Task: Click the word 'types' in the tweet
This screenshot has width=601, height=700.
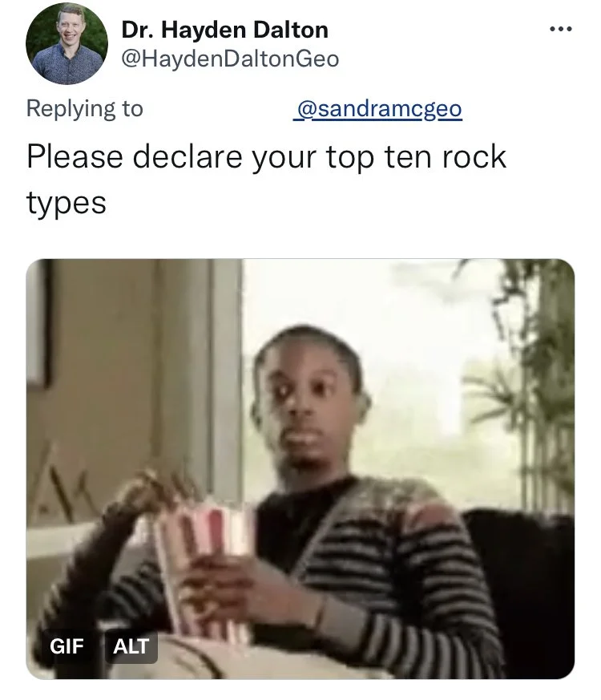Action: tap(67, 204)
